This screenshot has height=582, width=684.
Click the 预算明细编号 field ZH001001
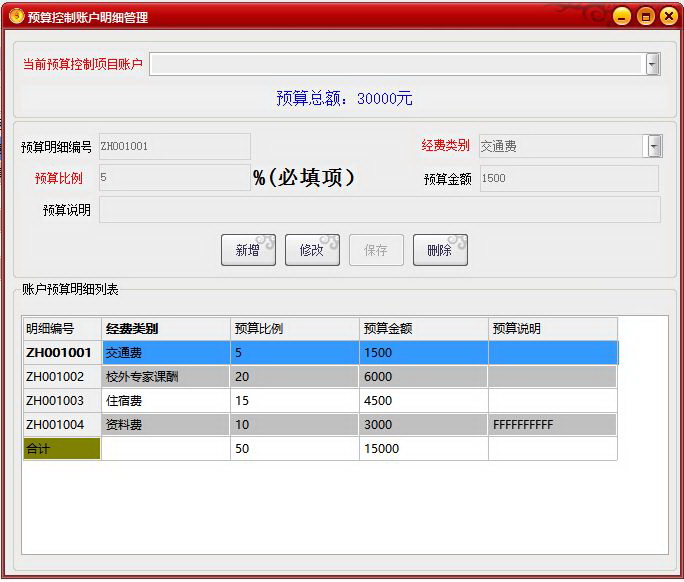pyautogui.click(x=175, y=146)
